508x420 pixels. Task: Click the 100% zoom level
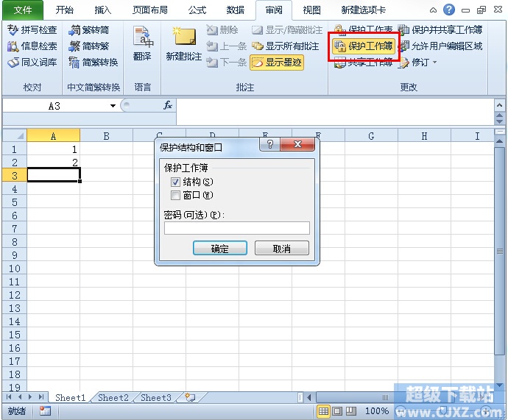click(376, 411)
